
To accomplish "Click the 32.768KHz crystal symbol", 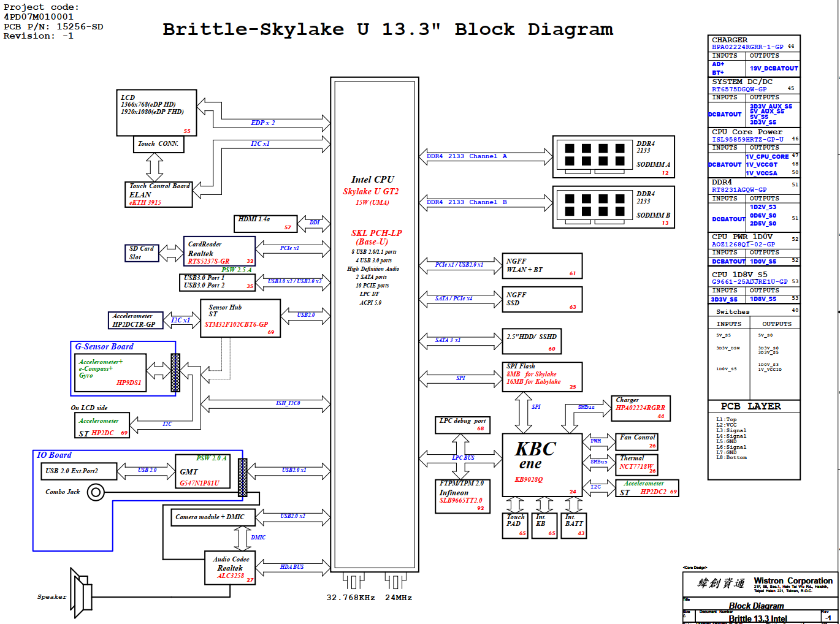I will point(353,581).
